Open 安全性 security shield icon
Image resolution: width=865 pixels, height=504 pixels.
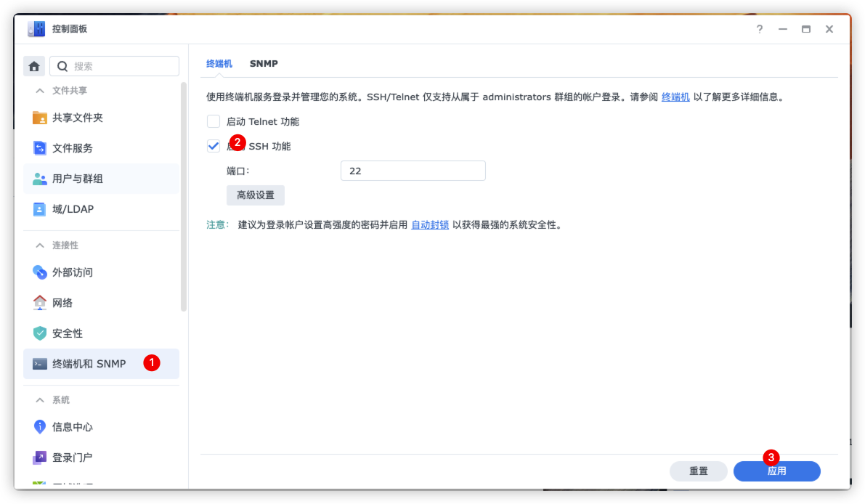[x=40, y=333]
